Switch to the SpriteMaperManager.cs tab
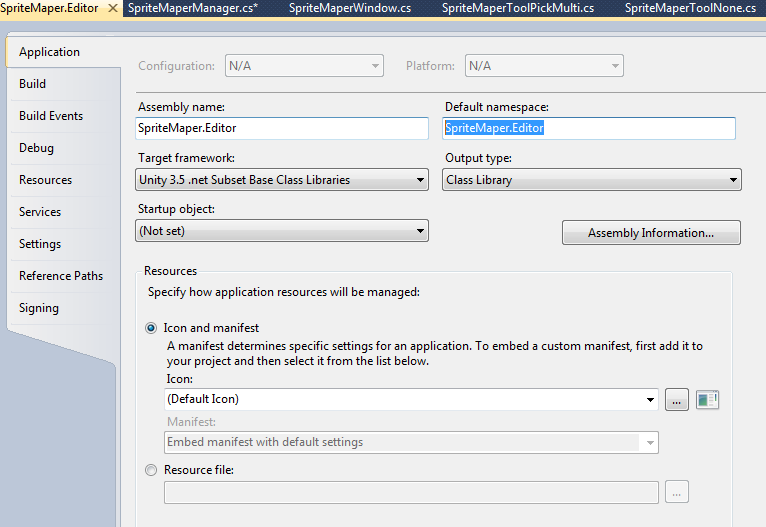Image resolution: width=766 pixels, height=527 pixels. 193,8
